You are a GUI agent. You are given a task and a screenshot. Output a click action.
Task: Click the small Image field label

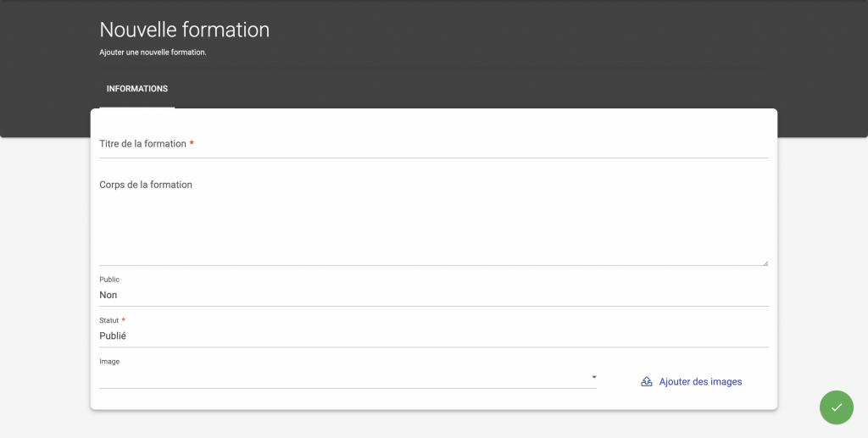(x=109, y=362)
